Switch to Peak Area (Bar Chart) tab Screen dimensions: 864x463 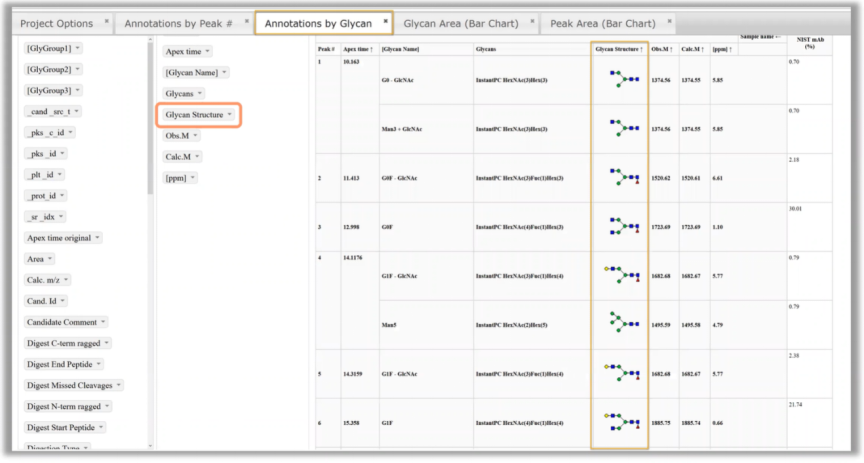pos(603,24)
